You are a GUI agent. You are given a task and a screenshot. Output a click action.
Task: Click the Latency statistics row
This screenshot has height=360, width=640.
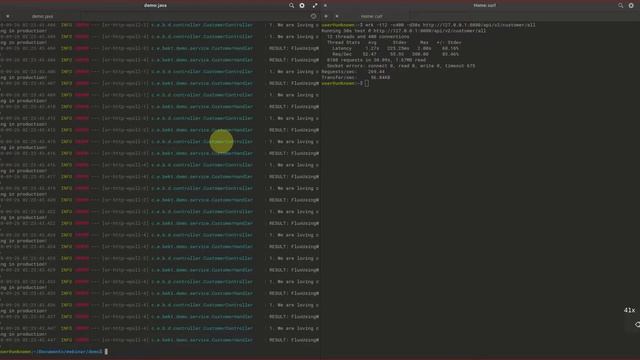(x=396, y=48)
